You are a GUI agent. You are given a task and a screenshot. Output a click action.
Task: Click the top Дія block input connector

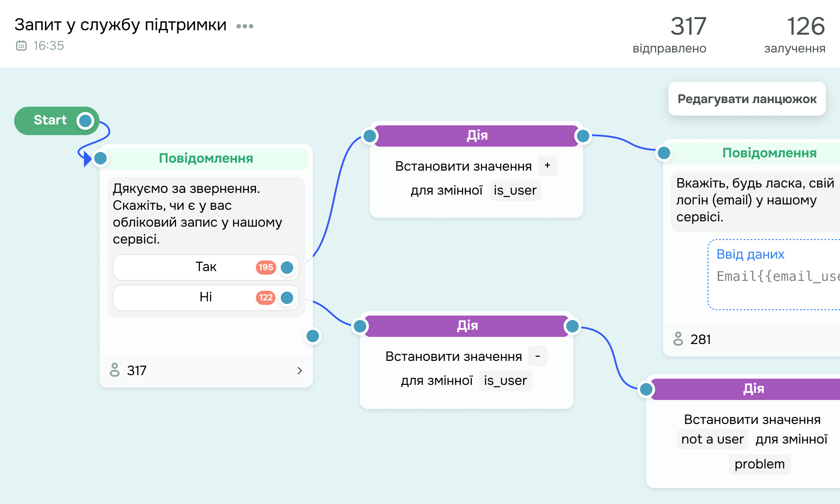pos(370,136)
